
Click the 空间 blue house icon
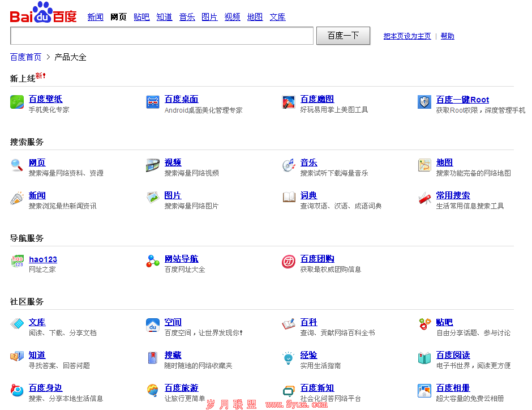(153, 325)
